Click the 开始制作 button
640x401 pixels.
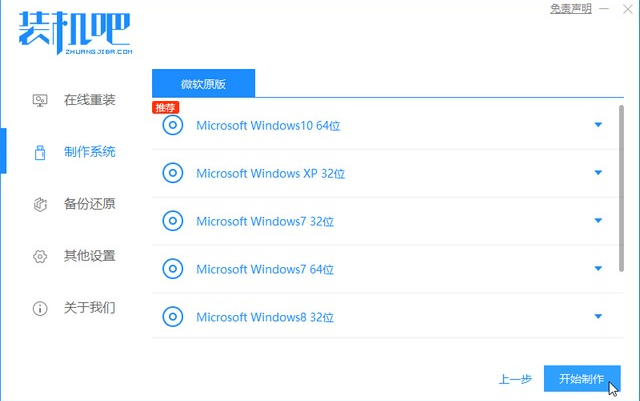click(x=581, y=379)
